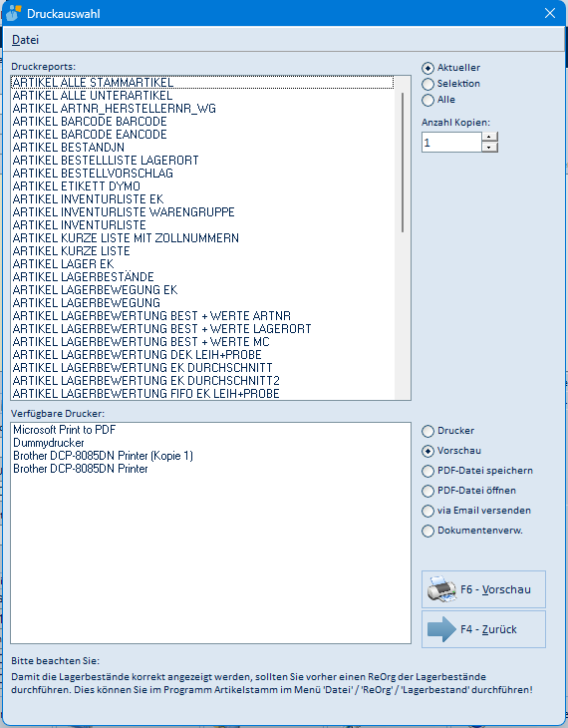
Task: Click the Druckreports list scrollbar thumb
Action: point(403,162)
